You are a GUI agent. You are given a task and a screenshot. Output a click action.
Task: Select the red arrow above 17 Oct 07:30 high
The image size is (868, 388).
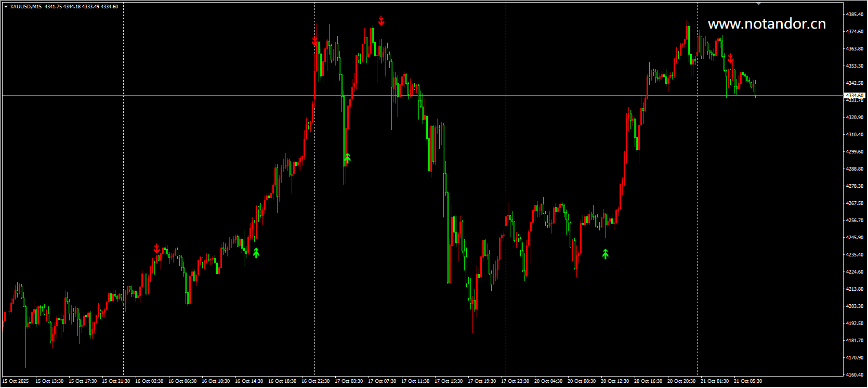[x=382, y=21]
